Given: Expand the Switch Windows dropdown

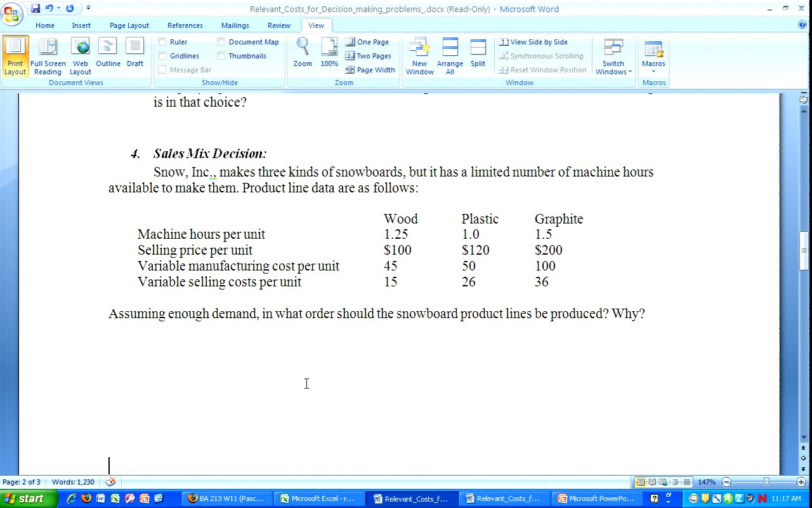Looking at the screenshot, I should pos(613,57).
